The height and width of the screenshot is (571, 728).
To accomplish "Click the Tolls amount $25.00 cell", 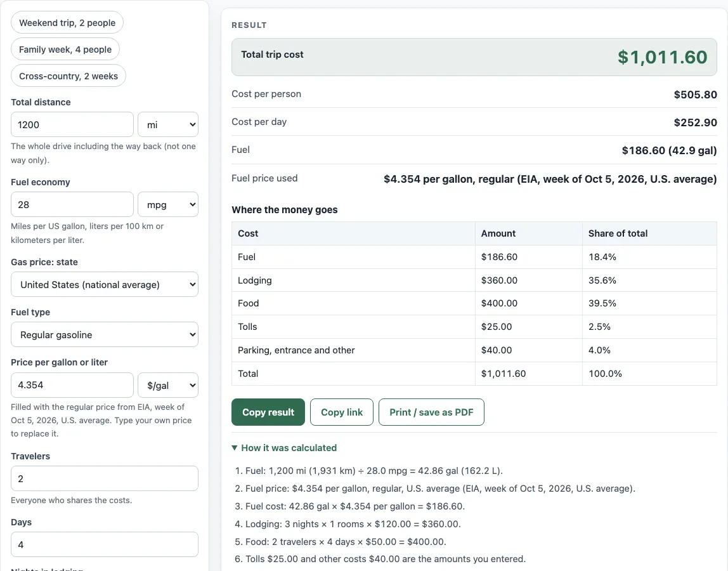I will click(x=529, y=327).
